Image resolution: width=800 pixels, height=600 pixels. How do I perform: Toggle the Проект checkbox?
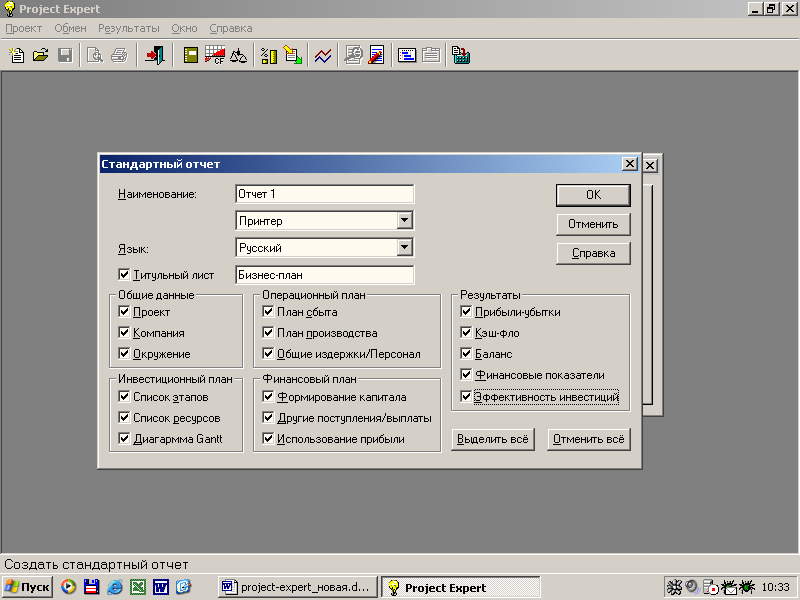tap(124, 311)
